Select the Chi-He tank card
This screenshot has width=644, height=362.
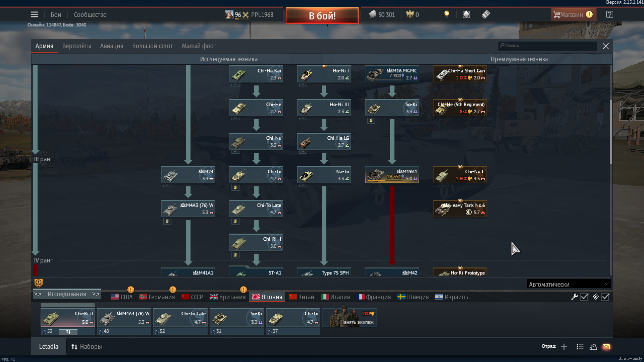coord(256,108)
